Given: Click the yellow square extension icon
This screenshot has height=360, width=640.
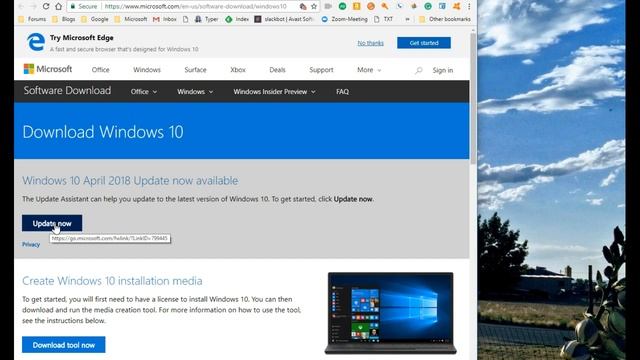Looking at the screenshot, I should click(x=356, y=7).
